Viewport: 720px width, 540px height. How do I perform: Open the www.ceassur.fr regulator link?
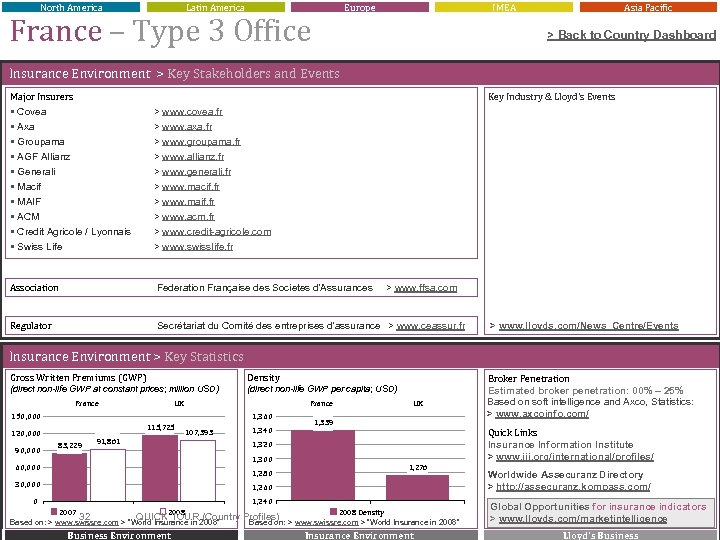click(x=431, y=326)
